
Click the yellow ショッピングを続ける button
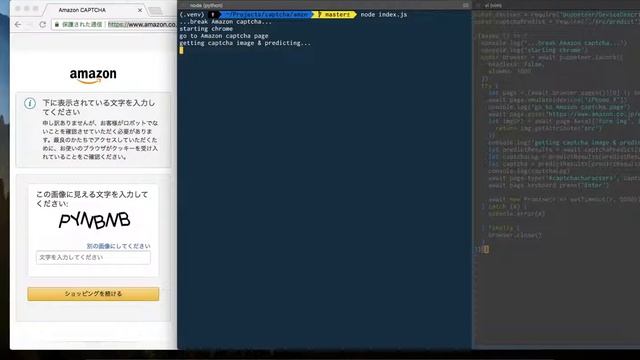(93, 294)
